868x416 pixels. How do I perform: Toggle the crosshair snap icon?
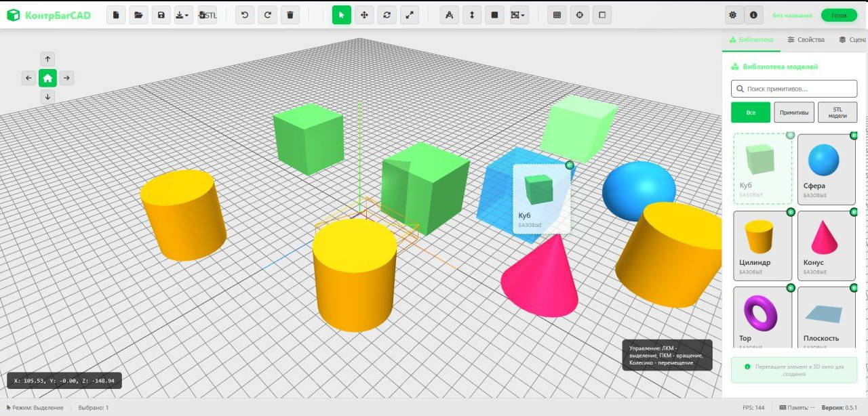[x=579, y=15]
